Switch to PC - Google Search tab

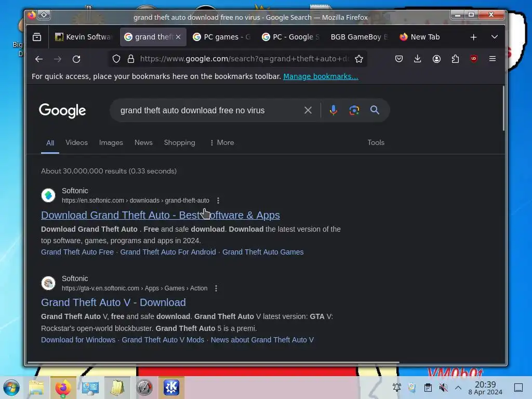(290, 37)
